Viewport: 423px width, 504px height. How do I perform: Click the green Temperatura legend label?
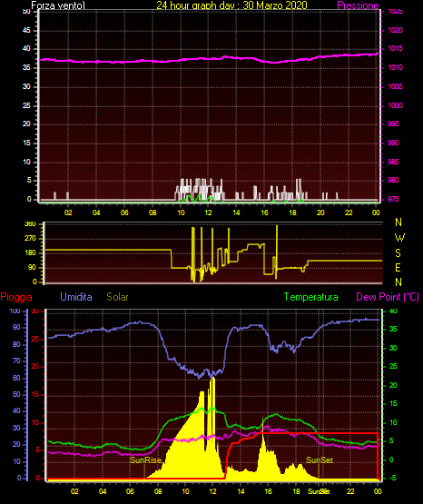311,297
